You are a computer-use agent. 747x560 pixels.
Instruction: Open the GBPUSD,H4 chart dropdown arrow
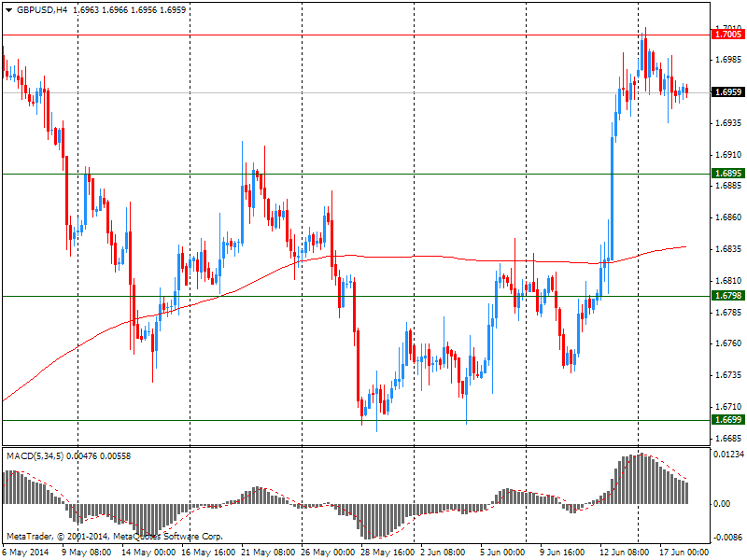[8, 9]
